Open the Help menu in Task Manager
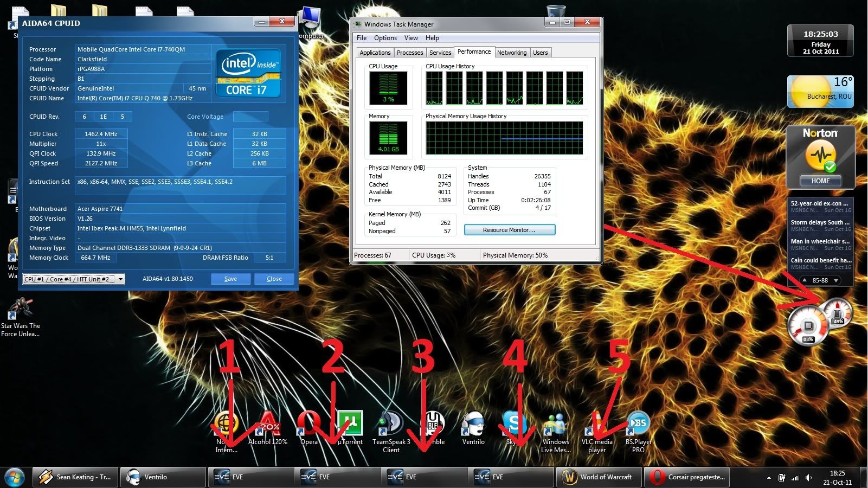868x488 pixels. pos(432,38)
